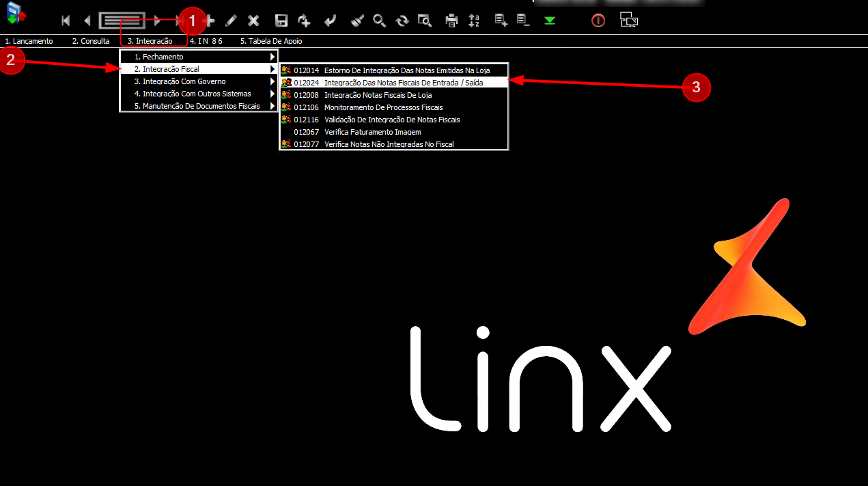Screen dimensions: 868x486
Task: Open the 3. Integração menu
Action: (x=150, y=41)
